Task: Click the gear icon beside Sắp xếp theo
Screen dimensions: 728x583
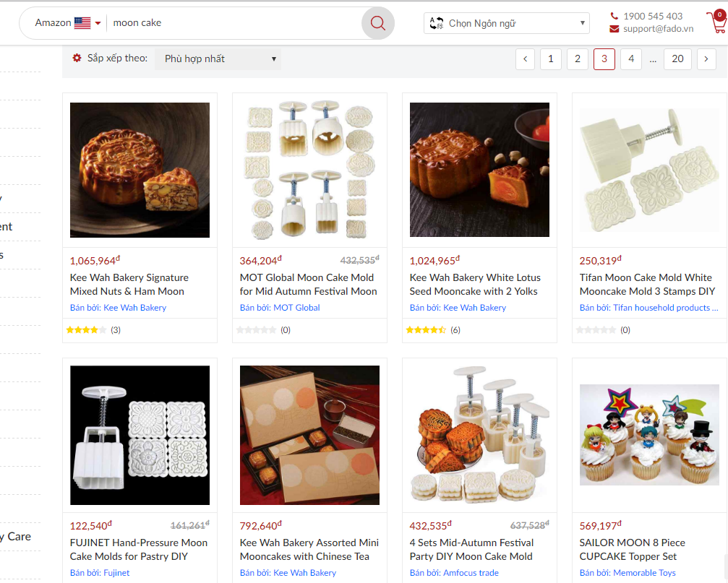Action: coord(77,58)
